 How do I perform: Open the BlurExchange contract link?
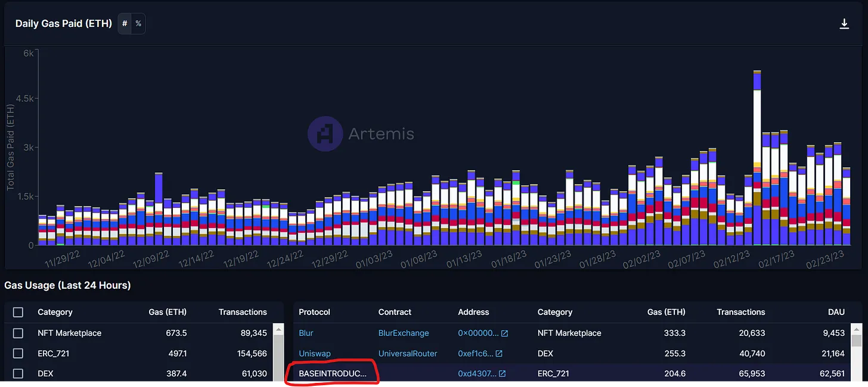click(404, 333)
